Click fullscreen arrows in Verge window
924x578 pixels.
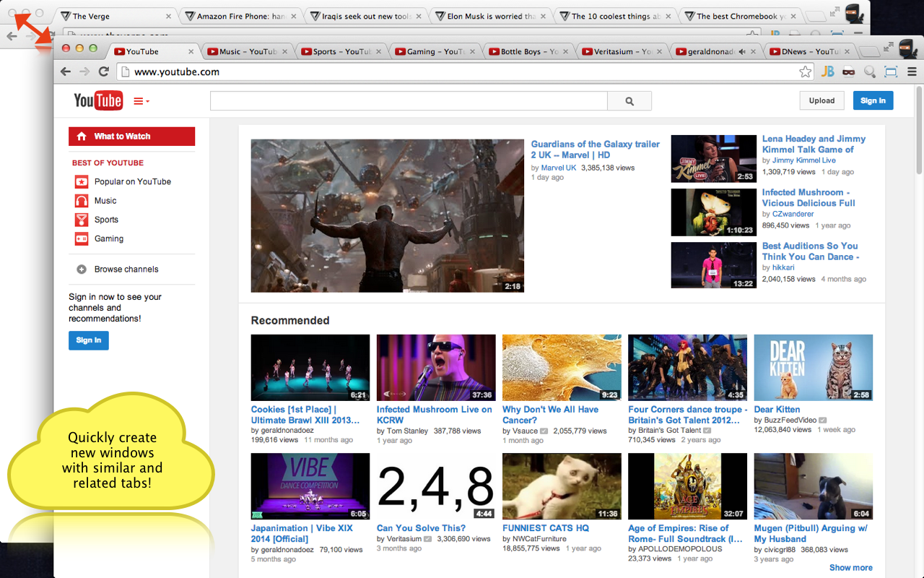tap(834, 11)
